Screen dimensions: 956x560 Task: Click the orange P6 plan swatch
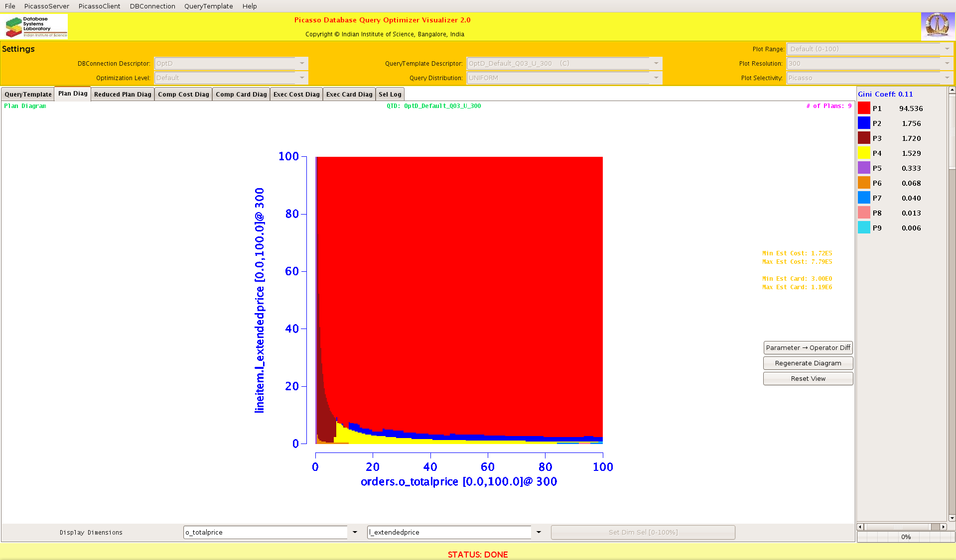864,183
